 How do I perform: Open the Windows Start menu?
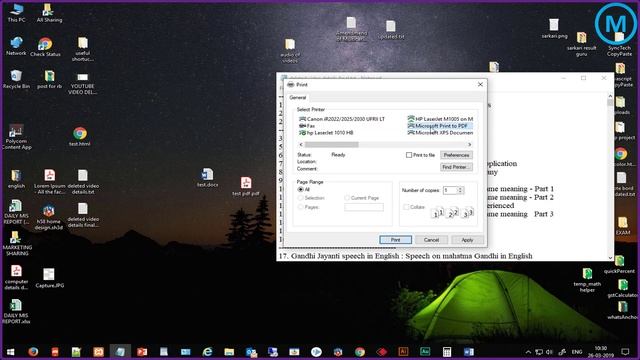click(x=11, y=352)
